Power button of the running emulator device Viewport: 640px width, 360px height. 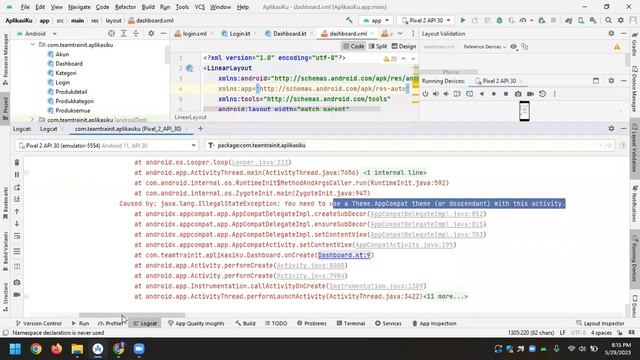[x=425, y=94]
